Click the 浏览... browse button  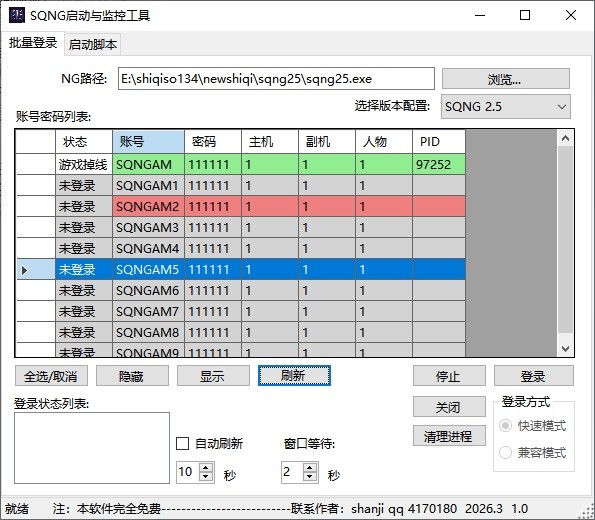505,79
